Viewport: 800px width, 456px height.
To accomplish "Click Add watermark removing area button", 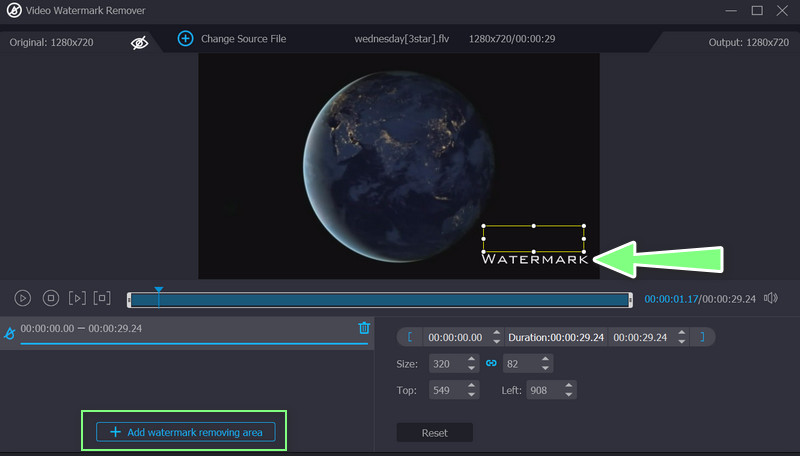I will [x=186, y=432].
